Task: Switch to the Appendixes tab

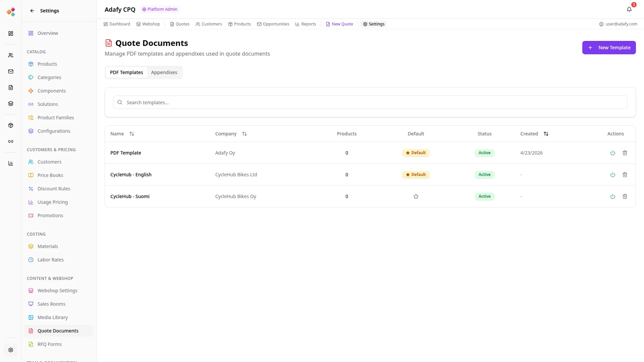Action: (164, 72)
